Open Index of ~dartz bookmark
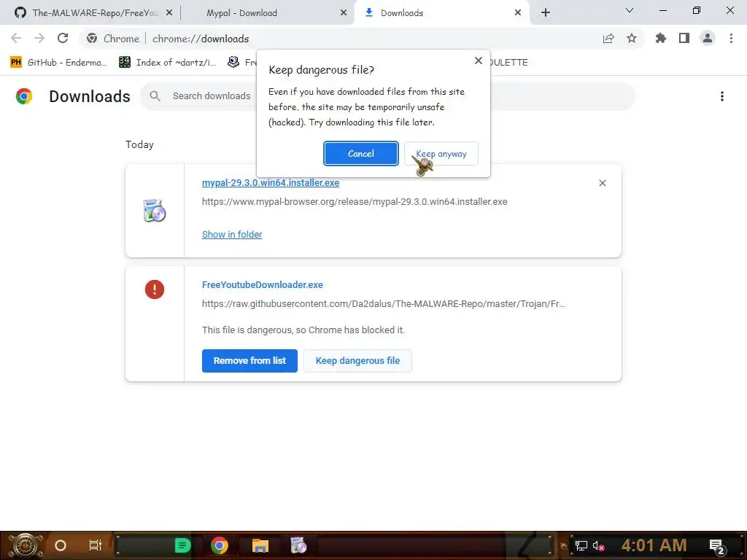This screenshot has height=560, width=747. pos(168,63)
